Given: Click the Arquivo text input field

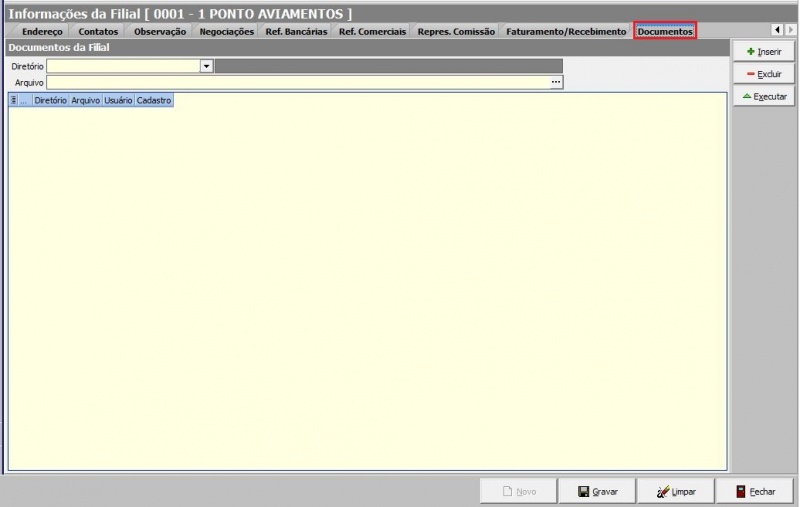Looking at the screenshot, I should pos(298,82).
